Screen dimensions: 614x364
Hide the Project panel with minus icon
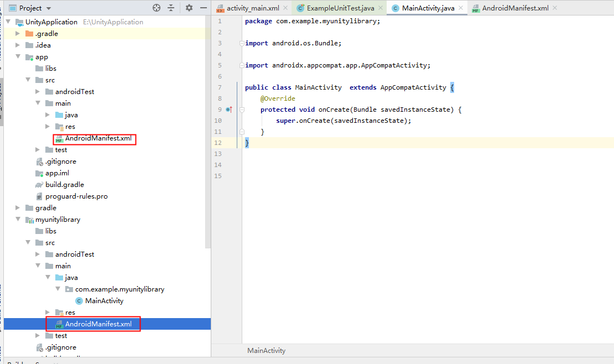[203, 8]
